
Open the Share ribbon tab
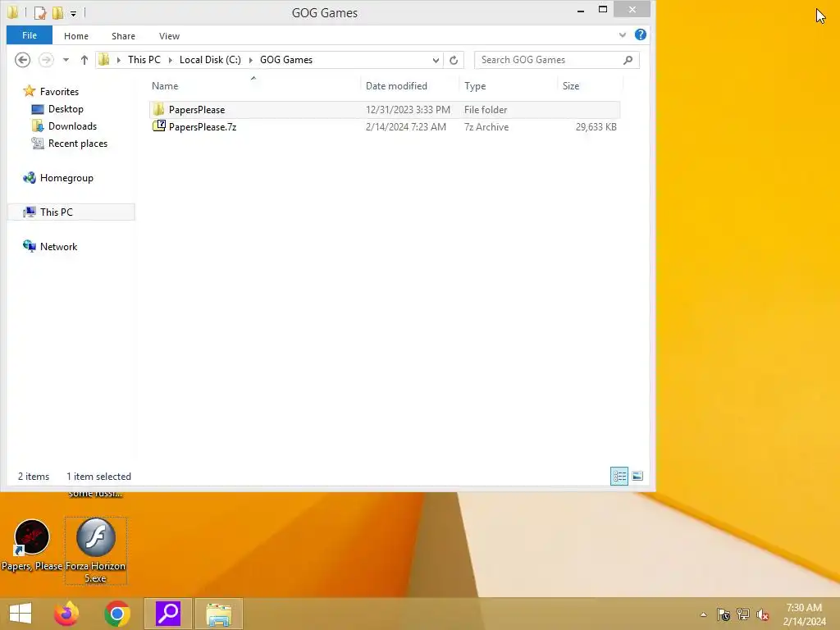tap(123, 36)
